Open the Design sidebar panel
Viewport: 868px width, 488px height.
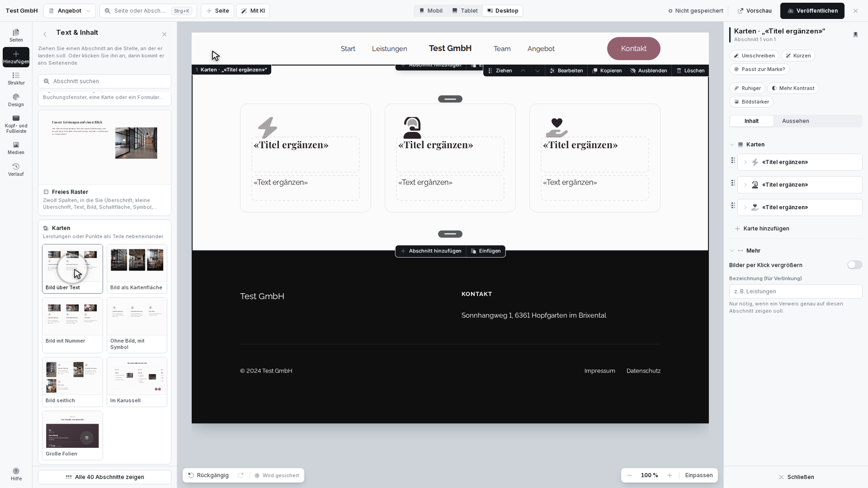(16, 100)
